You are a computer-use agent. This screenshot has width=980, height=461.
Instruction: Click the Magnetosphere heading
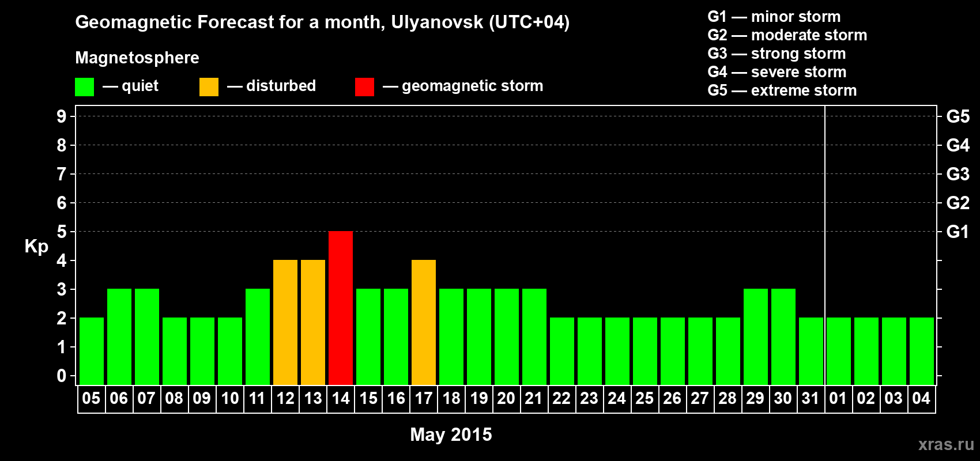click(x=137, y=58)
